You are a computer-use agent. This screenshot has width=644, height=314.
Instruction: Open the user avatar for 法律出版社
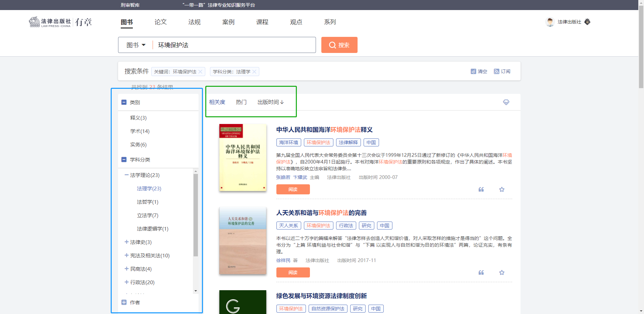[550, 22]
